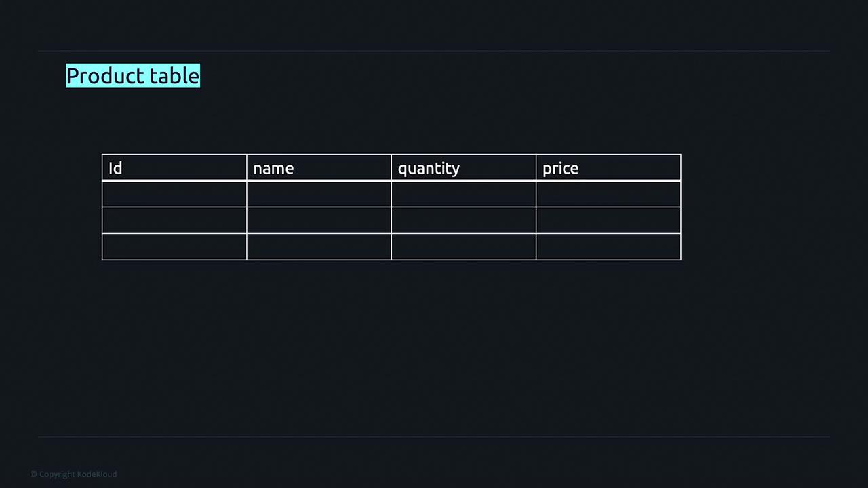The image size is (868, 488).
Task: Select second empty row cell under quantity
Action: 463,220
